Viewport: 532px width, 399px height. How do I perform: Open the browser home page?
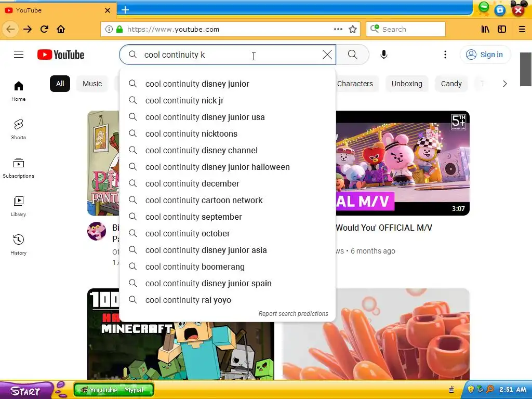61,29
